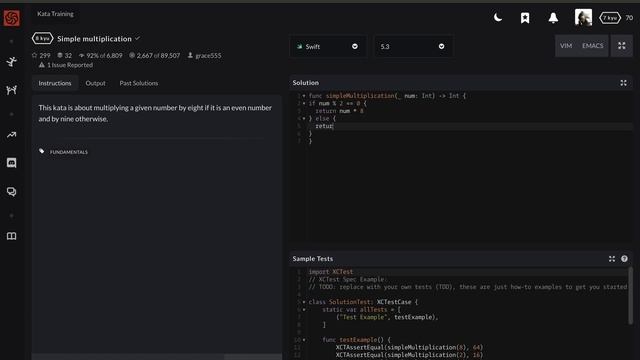
Task: Enable VIM editor mode
Action: pos(566,46)
